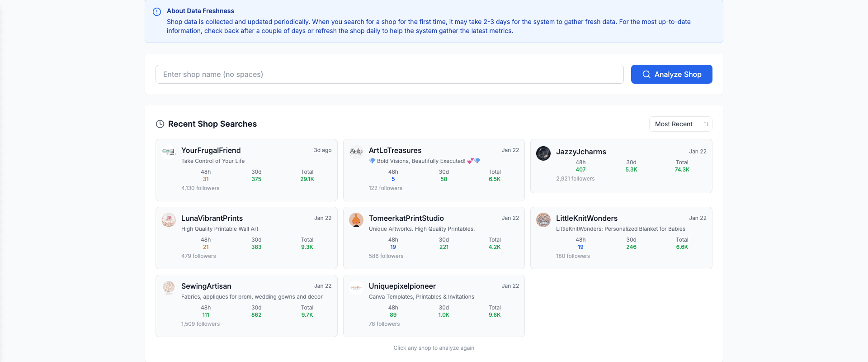Screen dimensions: 868x362
Task: Click the 862 30d value
Action: coord(256,315)
